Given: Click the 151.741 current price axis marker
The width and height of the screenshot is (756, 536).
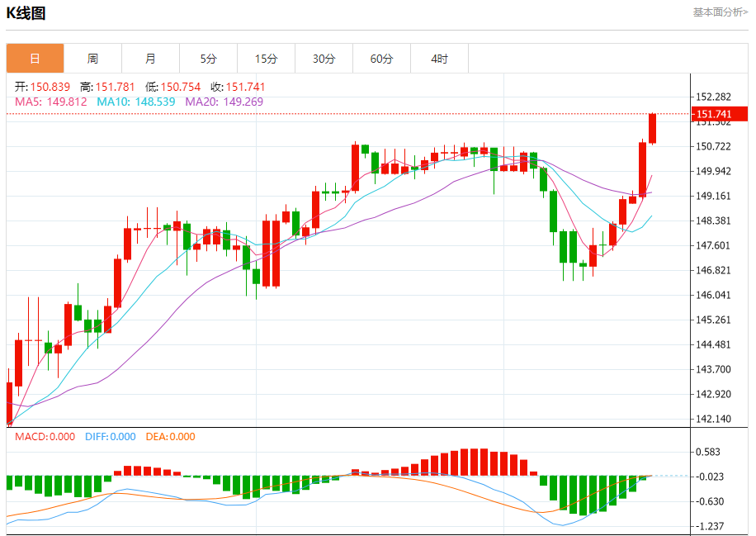Looking at the screenshot, I should click(x=714, y=114).
